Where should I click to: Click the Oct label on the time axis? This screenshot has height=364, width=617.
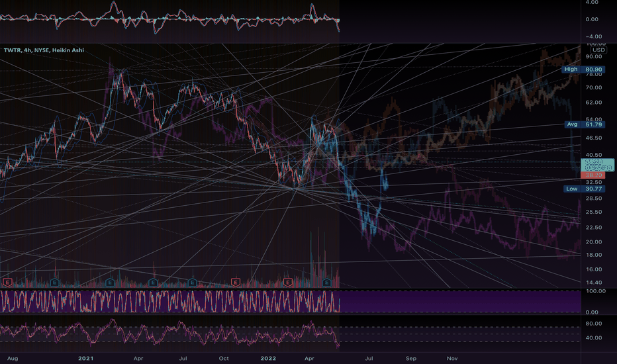(224, 359)
